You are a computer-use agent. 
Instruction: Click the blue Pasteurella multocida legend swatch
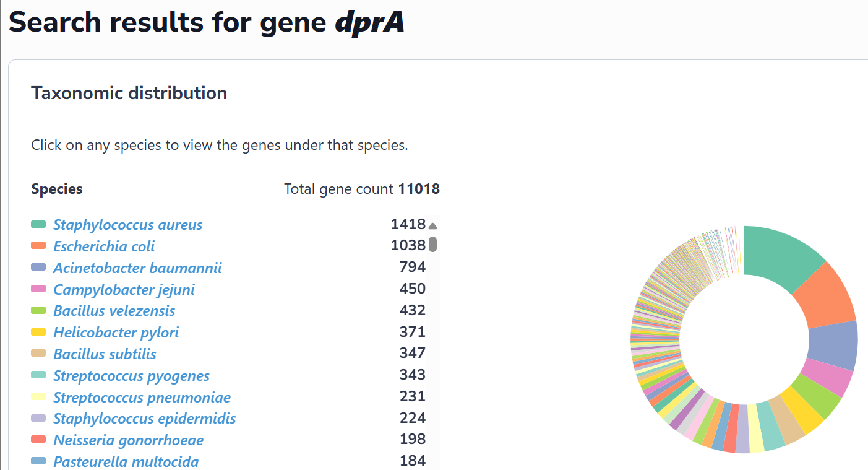tap(38, 461)
